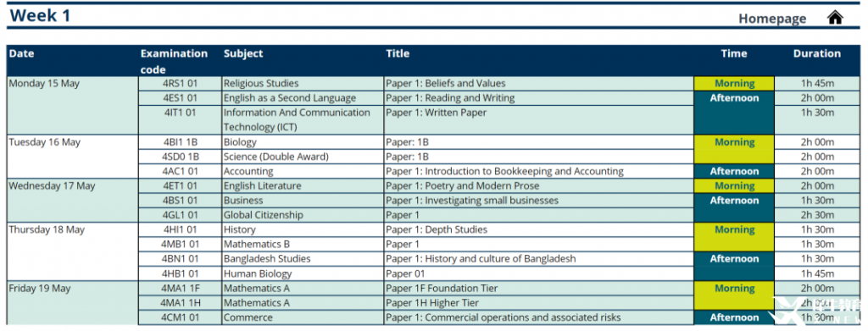The image size is (868, 331).
Task: Select the Thursday 18 May date cell
Action: click(73, 251)
